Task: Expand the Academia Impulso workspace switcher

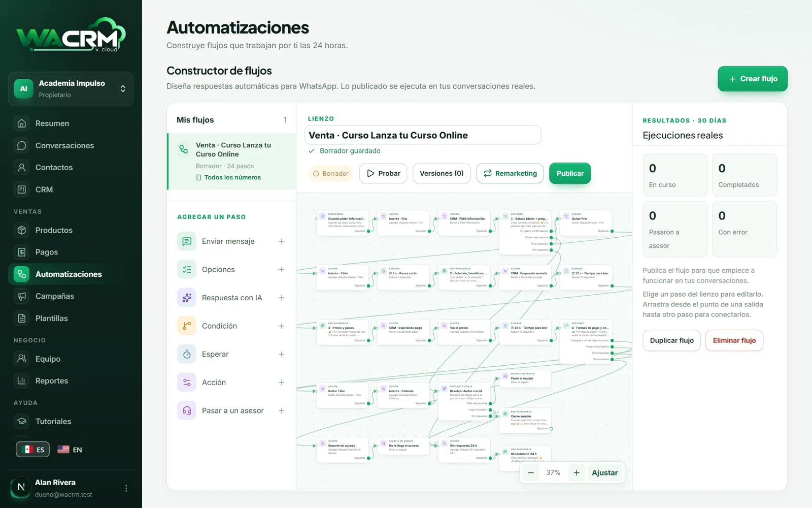Action: (x=71, y=89)
